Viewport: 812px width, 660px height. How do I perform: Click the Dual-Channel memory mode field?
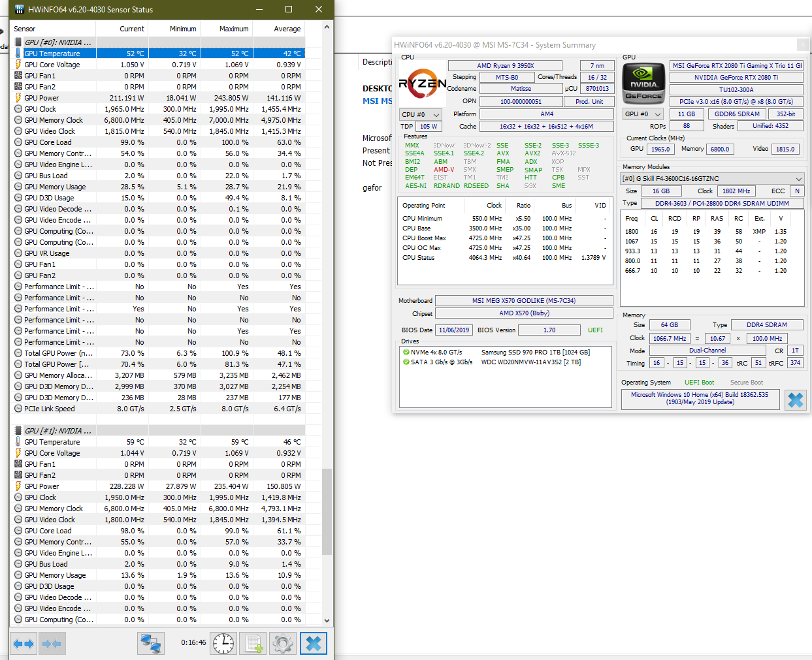click(x=707, y=351)
